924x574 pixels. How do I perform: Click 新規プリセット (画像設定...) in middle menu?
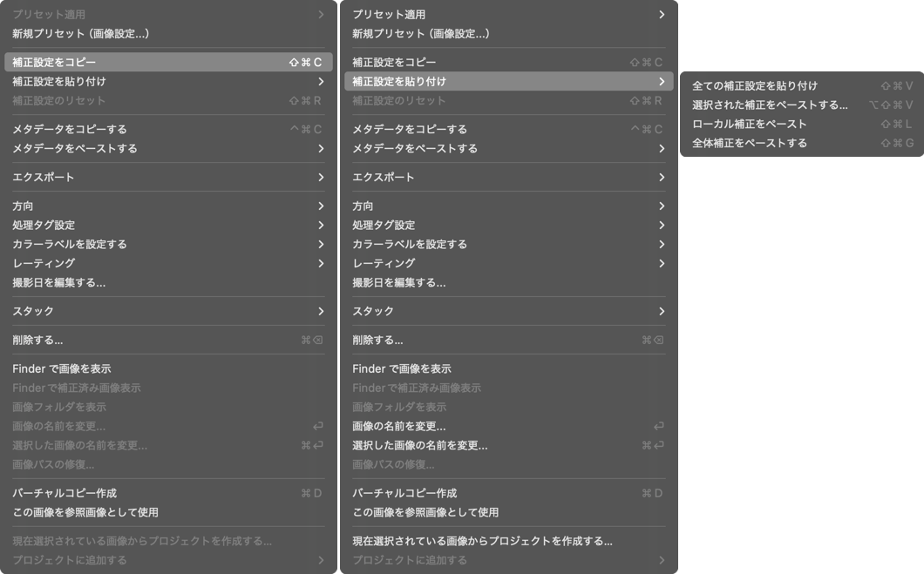tap(509, 34)
